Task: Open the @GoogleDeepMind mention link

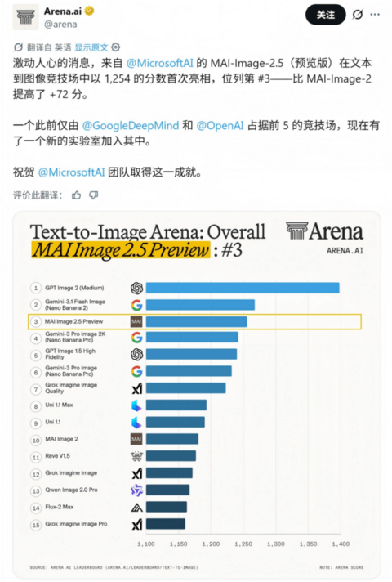Action: point(130,125)
